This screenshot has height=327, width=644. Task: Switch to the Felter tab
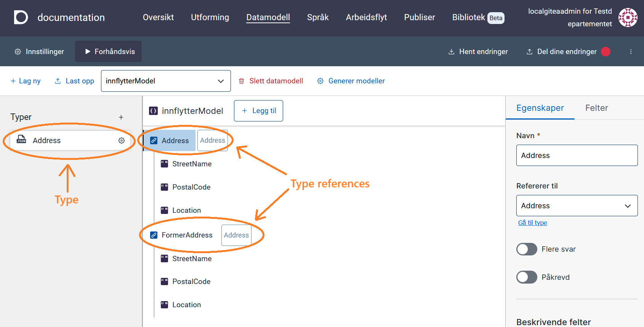[x=596, y=108]
